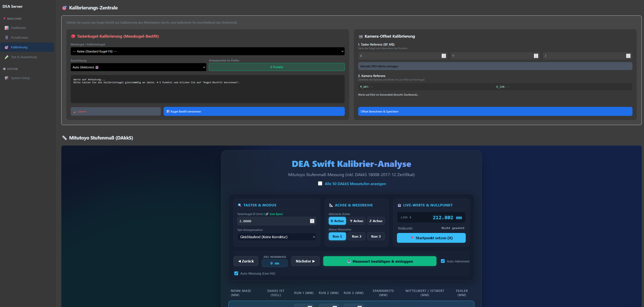The image size is (644, 307).
Task: Click the SYSTEM section gear icon
Action: click(x=4, y=69)
